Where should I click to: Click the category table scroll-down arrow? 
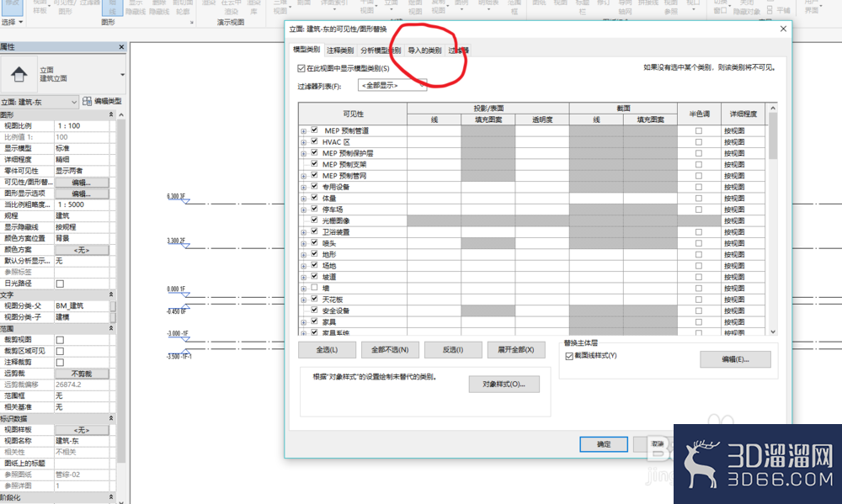773,332
